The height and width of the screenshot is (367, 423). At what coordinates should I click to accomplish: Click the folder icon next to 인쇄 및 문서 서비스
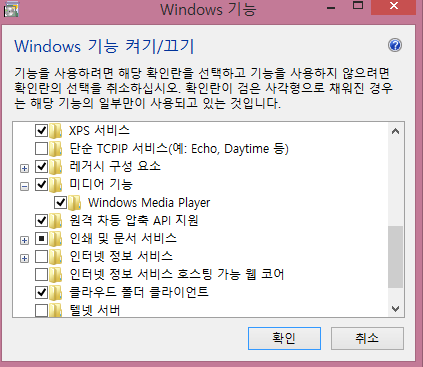(x=56, y=238)
